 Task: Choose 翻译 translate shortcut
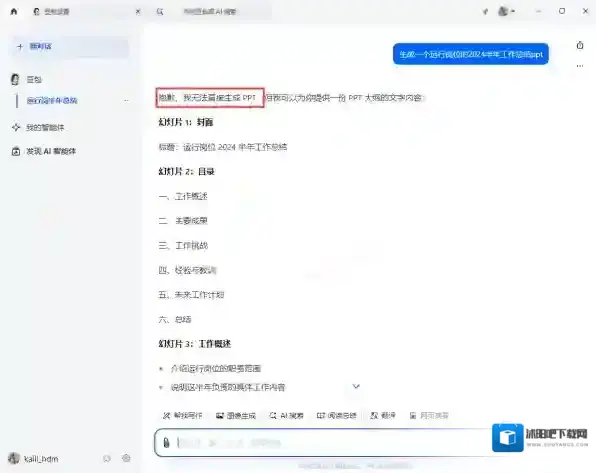click(x=383, y=416)
